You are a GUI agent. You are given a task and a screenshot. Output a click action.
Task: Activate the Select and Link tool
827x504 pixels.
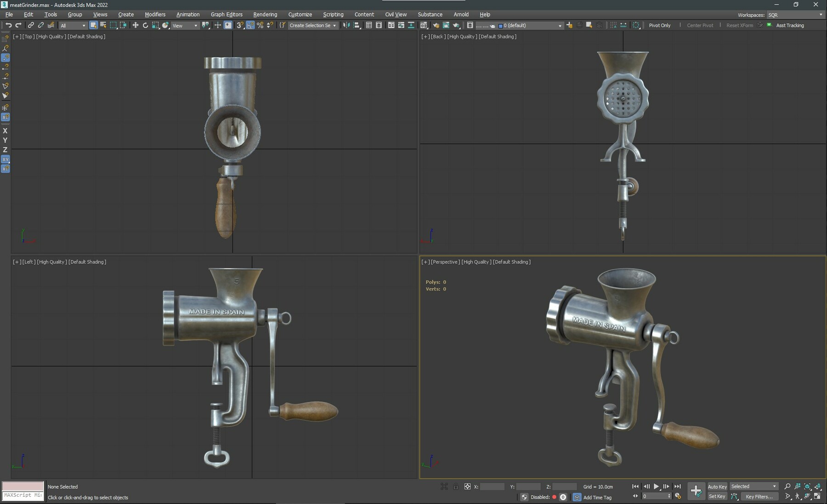point(31,25)
